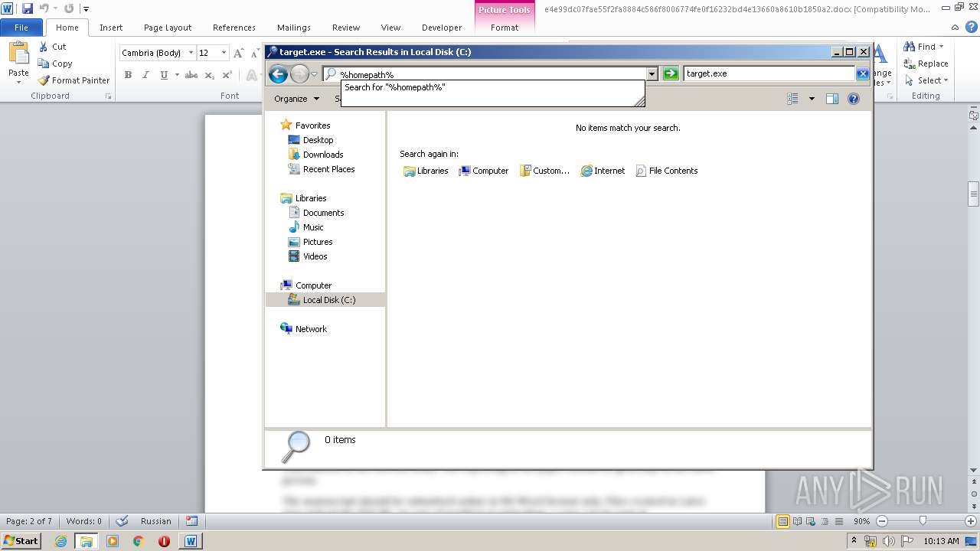The width and height of the screenshot is (980, 551).
Task: Change view icon in Explorer toolbar
Action: coord(793,99)
